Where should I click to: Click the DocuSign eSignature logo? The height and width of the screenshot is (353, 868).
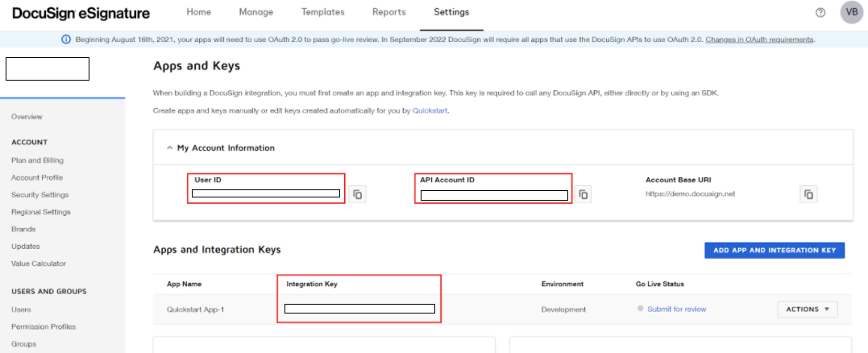81,13
